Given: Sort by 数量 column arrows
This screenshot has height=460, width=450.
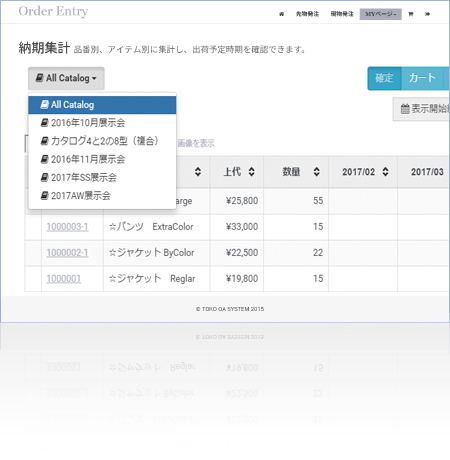Looking at the screenshot, I should pyautogui.click(x=316, y=172).
